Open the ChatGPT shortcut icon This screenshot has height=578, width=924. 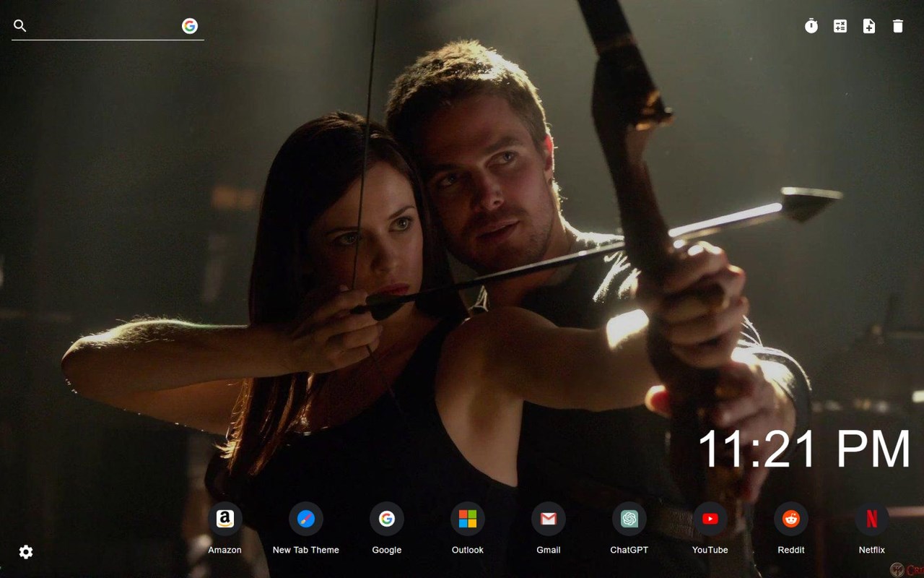coord(629,519)
